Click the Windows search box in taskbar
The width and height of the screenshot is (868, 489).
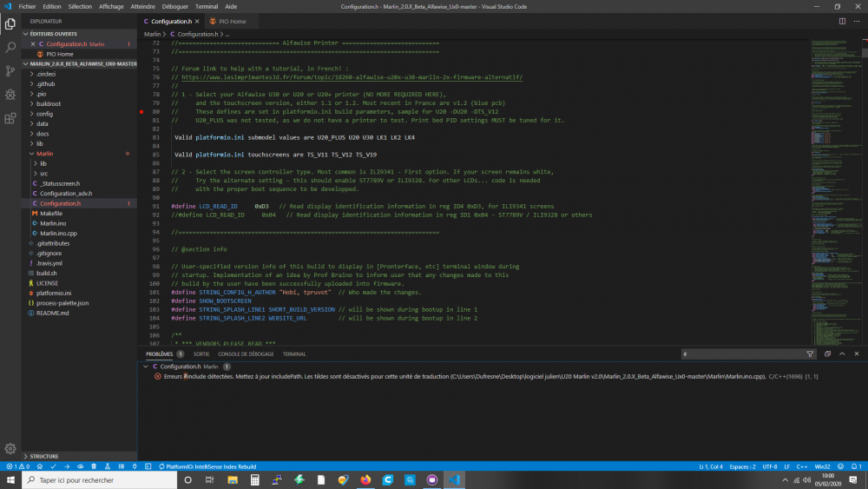[100, 479]
